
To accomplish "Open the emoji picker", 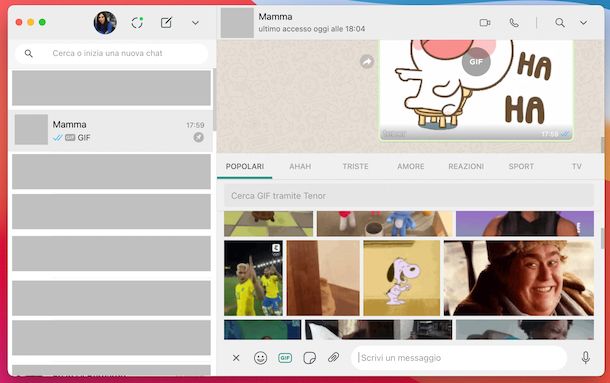I will pyautogui.click(x=261, y=358).
